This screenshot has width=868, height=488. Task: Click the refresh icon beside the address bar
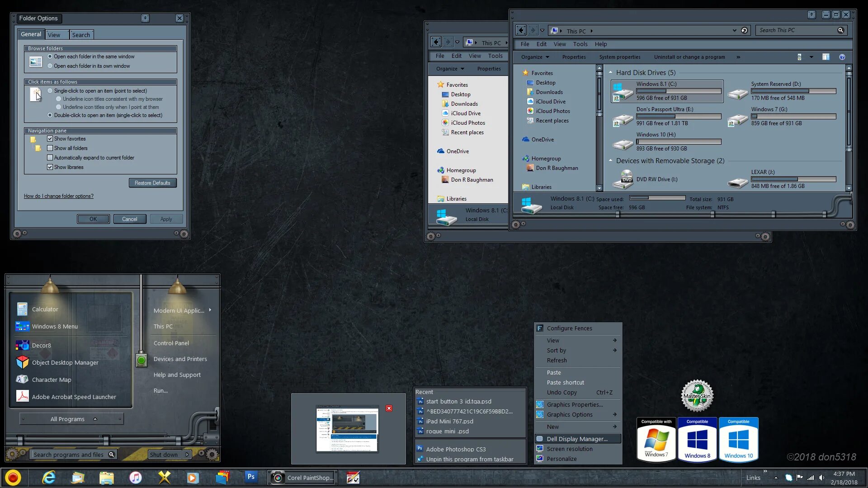tap(745, 30)
